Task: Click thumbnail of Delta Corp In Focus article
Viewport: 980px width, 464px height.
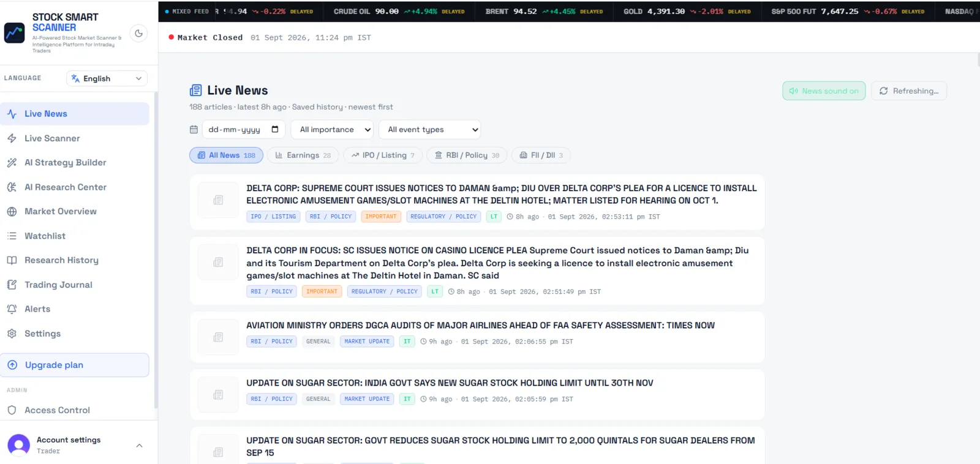Action: 218,262
